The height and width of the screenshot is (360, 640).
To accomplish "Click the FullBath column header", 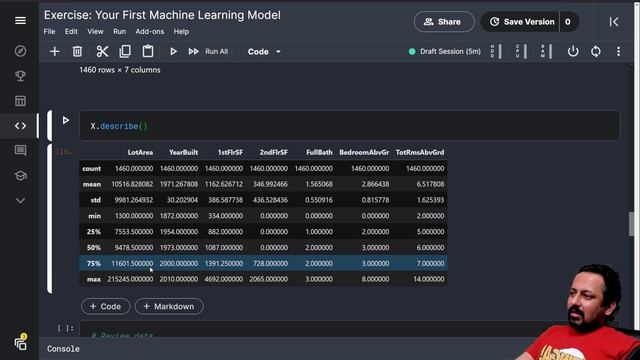I will pos(319,152).
